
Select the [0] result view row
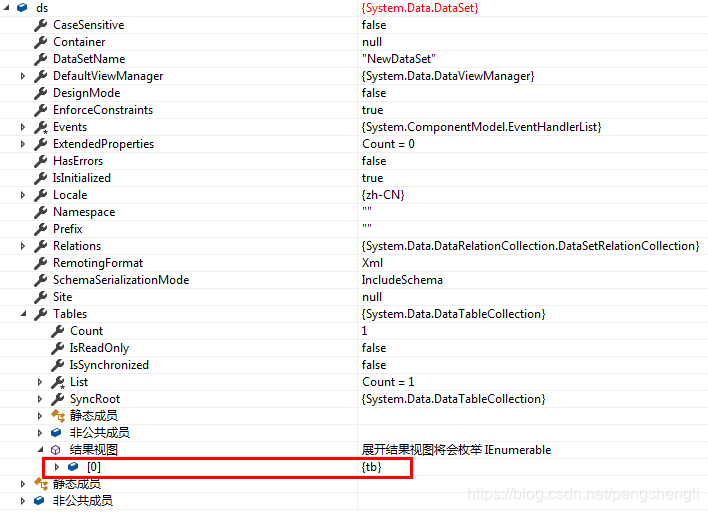tap(227, 467)
